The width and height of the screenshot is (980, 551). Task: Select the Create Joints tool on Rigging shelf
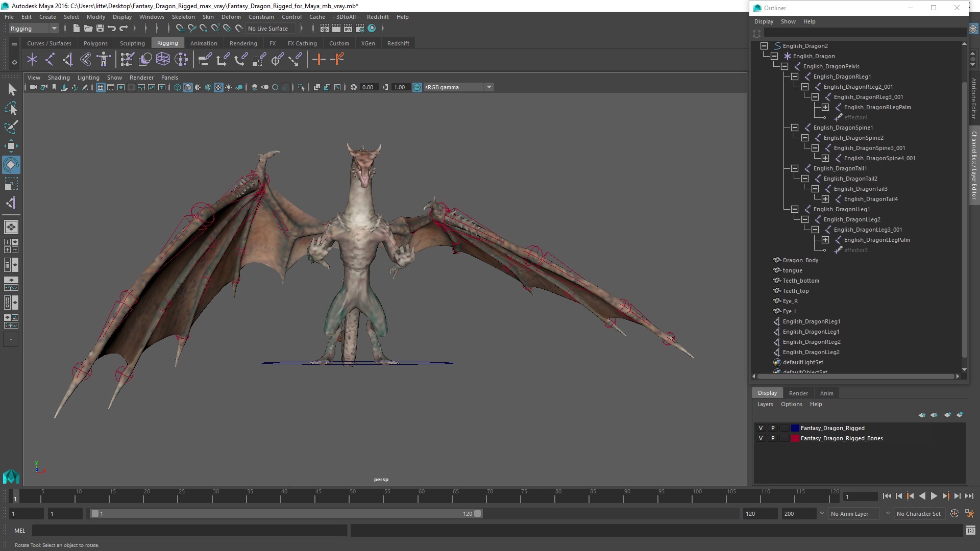tap(50, 60)
